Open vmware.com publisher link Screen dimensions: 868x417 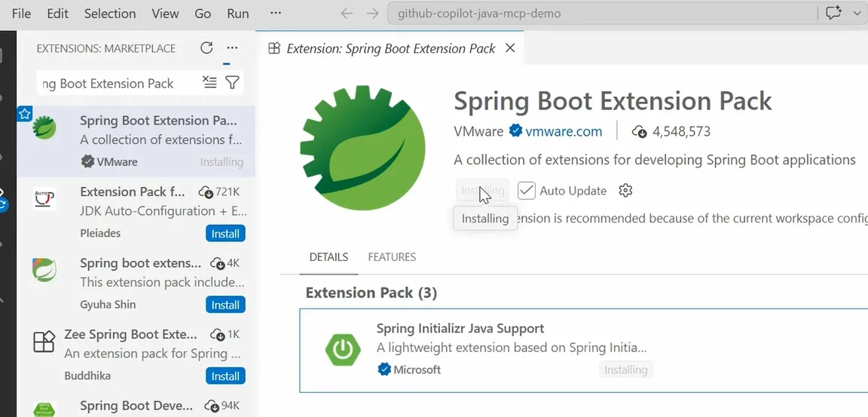tap(564, 131)
